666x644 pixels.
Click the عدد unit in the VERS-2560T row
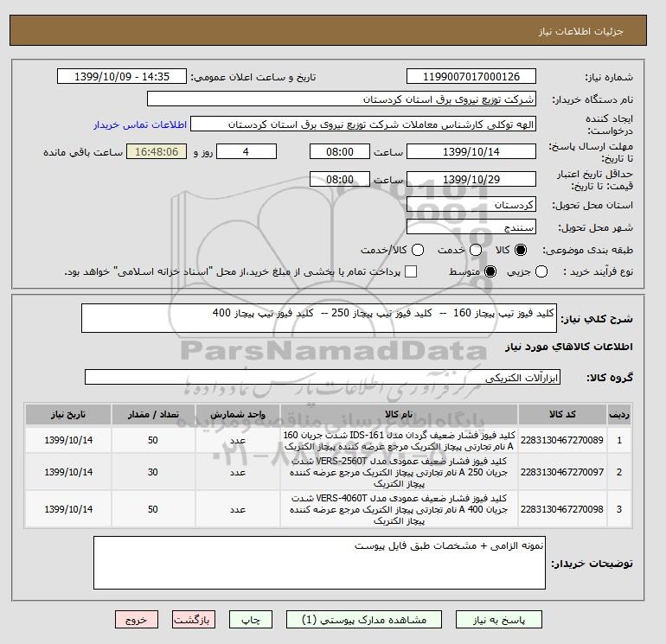click(x=238, y=472)
